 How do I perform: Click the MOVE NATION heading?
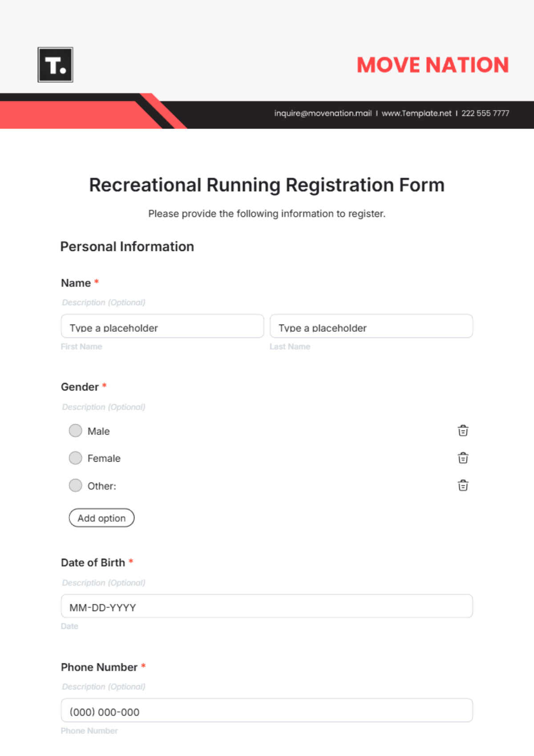433,65
